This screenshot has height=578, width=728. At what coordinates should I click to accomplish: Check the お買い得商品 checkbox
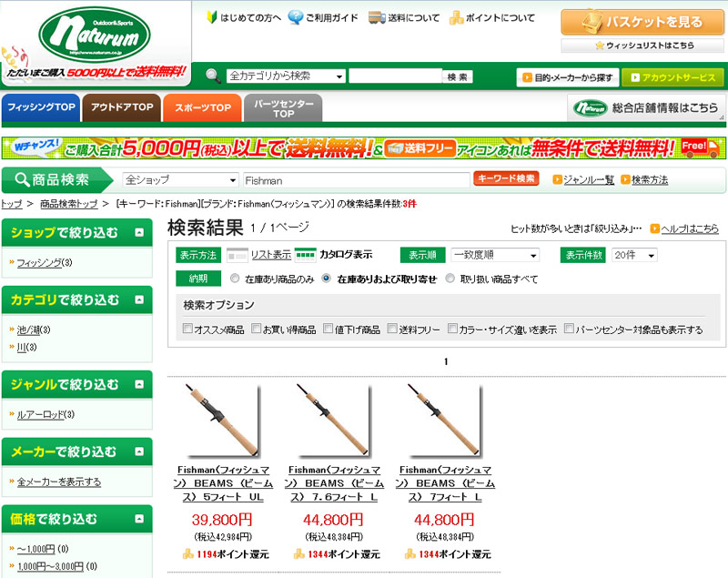[x=257, y=329]
